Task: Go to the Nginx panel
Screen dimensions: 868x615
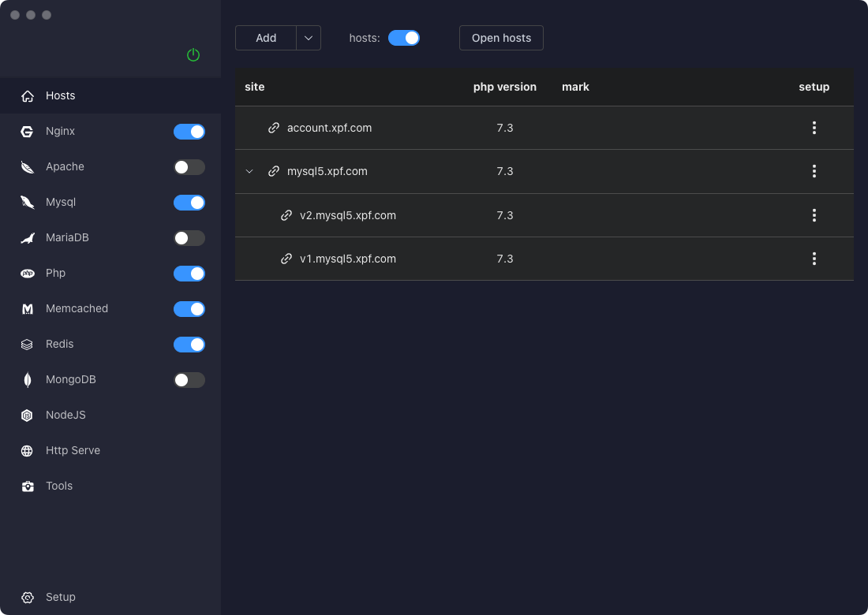Action: [60, 131]
